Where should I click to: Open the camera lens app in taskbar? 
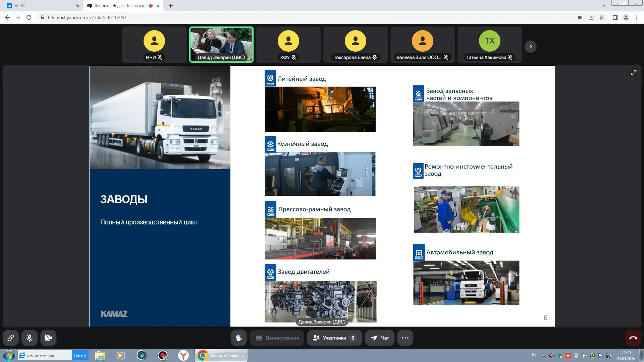[x=142, y=355]
